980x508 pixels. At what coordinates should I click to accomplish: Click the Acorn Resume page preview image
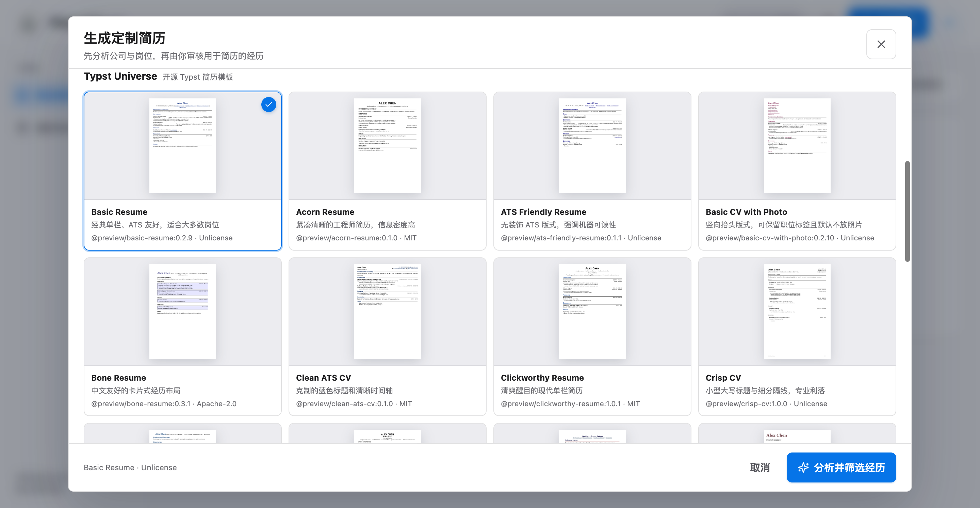coord(387,146)
